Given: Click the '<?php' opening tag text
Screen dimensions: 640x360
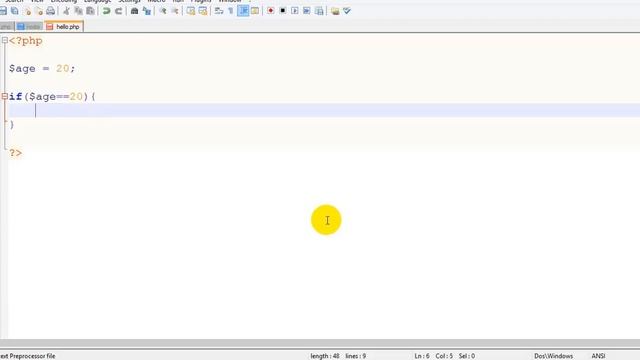Looking at the screenshot, I should point(26,41).
